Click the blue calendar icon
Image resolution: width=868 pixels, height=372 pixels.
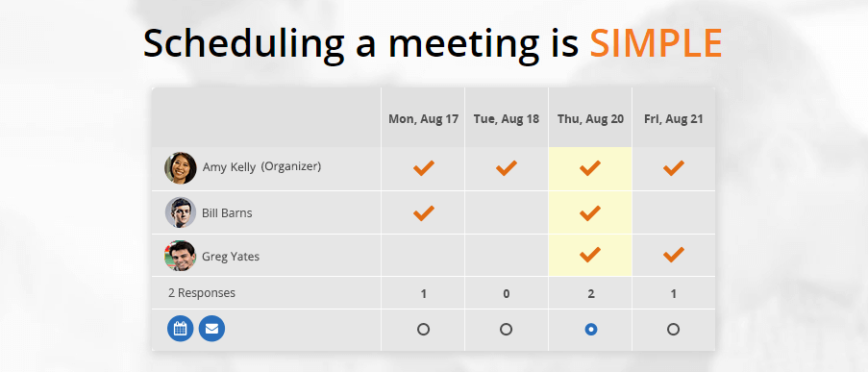coord(180,329)
